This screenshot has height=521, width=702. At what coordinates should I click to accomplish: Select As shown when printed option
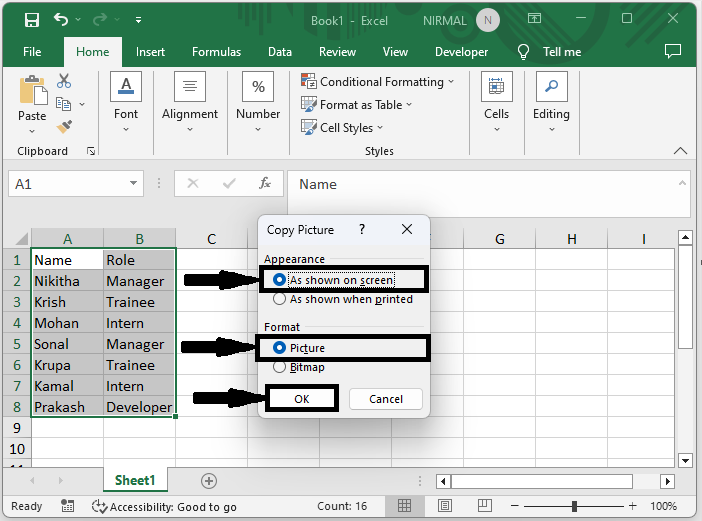coord(342,299)
